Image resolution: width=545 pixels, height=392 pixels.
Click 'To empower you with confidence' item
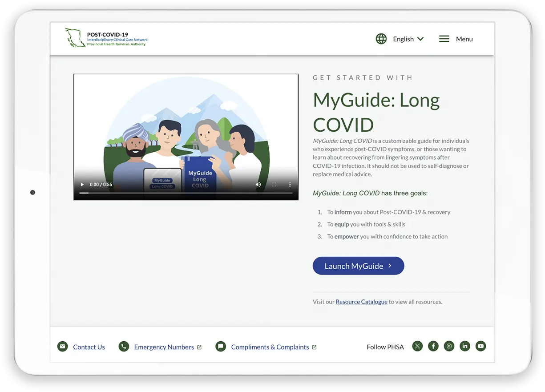click(388, 236)
